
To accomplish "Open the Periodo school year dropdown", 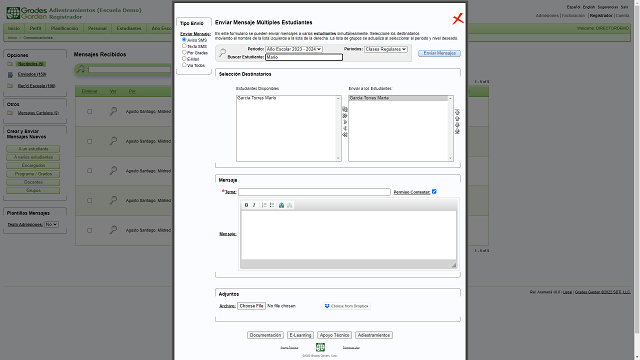I will pyautogui.click(x=293, y=49).
